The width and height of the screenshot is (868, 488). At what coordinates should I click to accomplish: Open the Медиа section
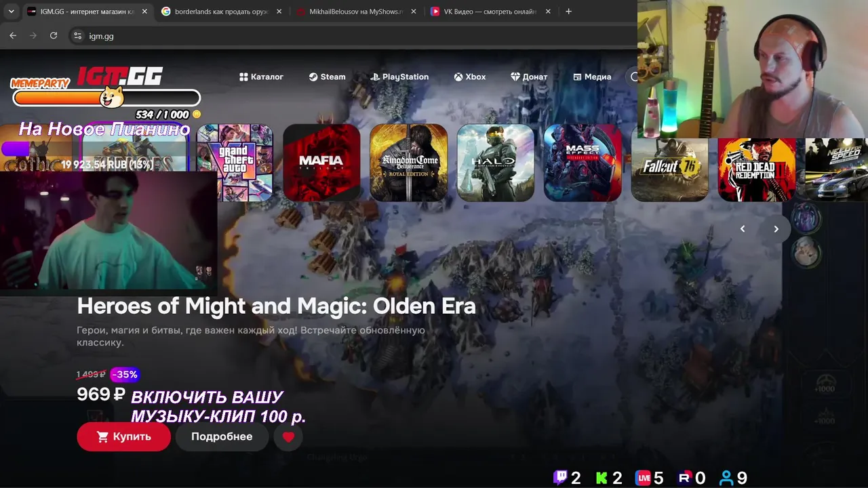point(592,77)
